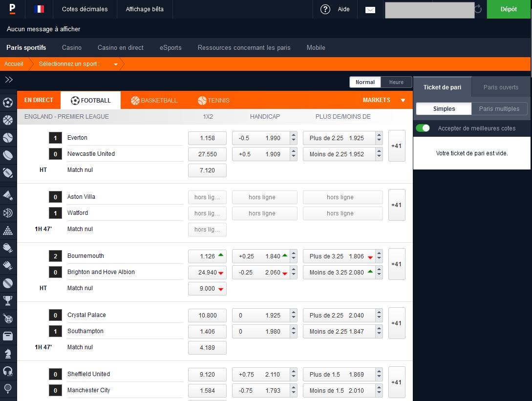Show +41 more markets for Everton match
532x401 pixels.
point(397,146)
